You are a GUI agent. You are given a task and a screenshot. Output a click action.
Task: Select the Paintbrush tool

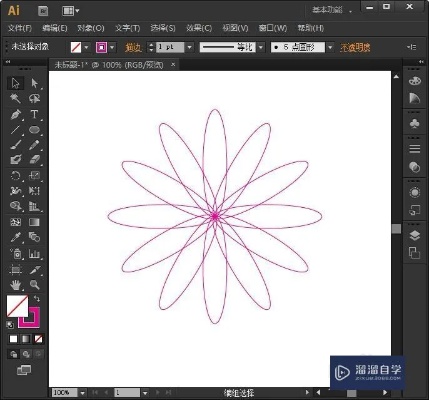click(x=15, y=145)
